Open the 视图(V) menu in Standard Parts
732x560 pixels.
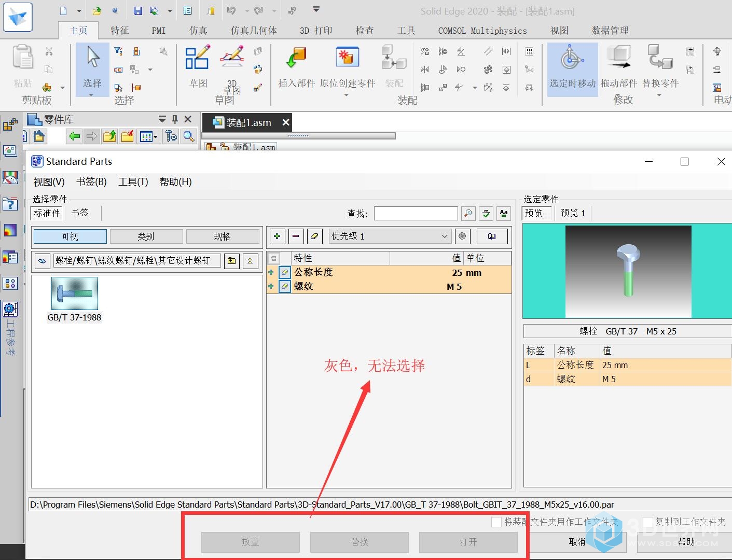click(x=49, y=182)
